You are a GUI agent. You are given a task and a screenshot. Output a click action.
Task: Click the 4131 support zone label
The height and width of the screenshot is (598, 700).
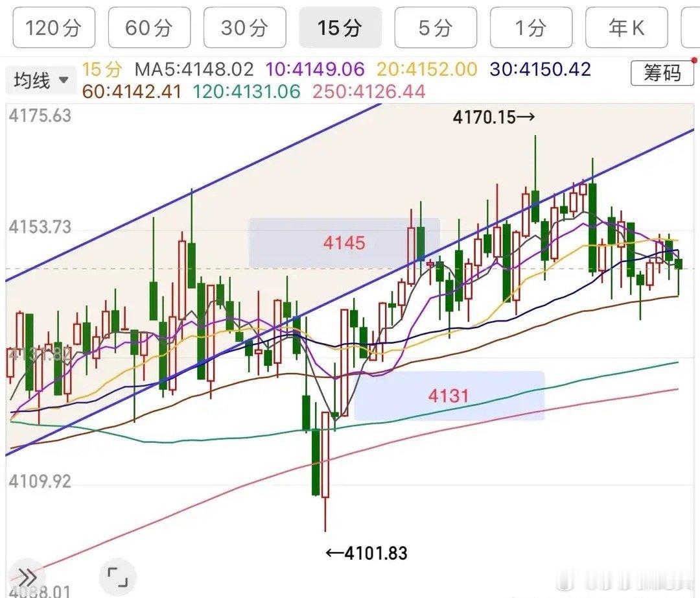[449, 396]
